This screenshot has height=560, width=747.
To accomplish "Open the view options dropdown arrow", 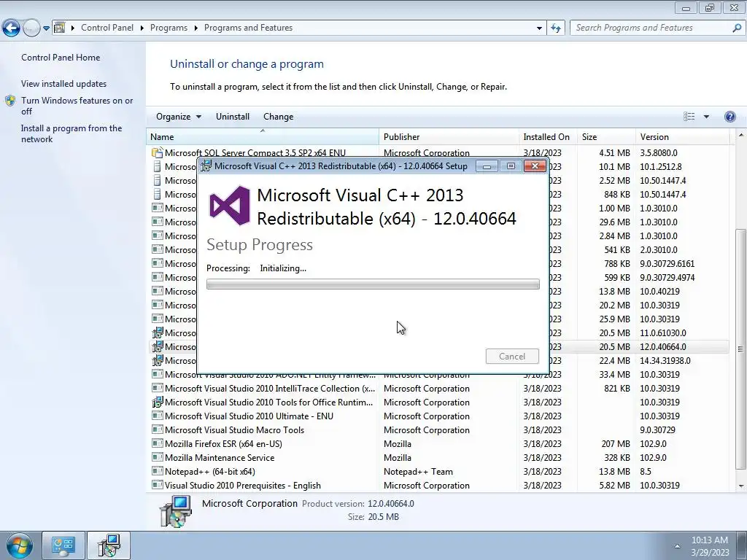I will pyautogui.click(x=706, y=117).
